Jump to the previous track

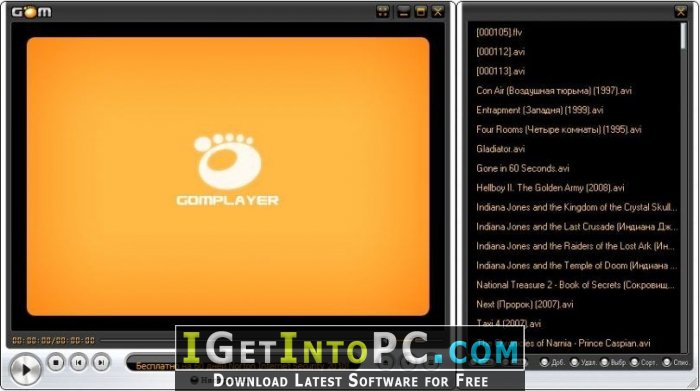[x=79, y=362]
